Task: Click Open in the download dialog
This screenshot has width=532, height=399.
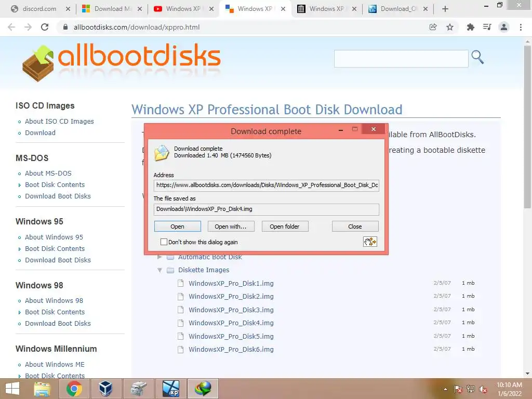Action: point(178,227)
